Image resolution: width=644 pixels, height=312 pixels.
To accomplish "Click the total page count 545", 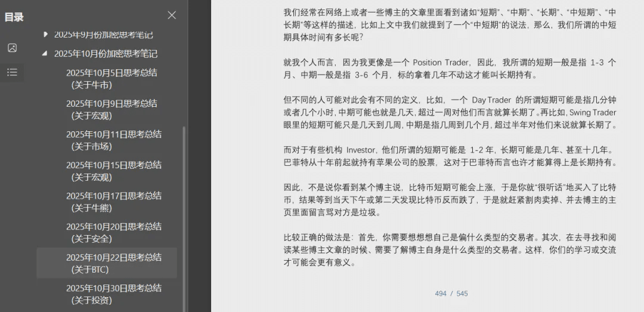I will coord(462,294).
